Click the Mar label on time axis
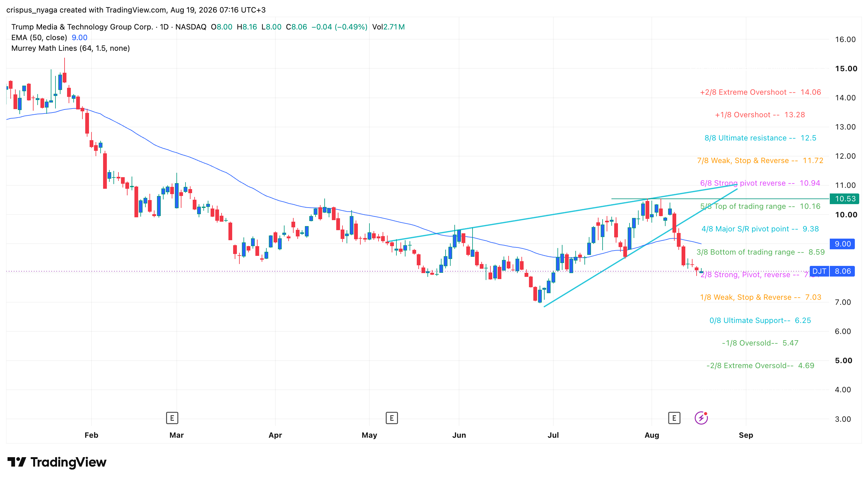 point(176,435)
